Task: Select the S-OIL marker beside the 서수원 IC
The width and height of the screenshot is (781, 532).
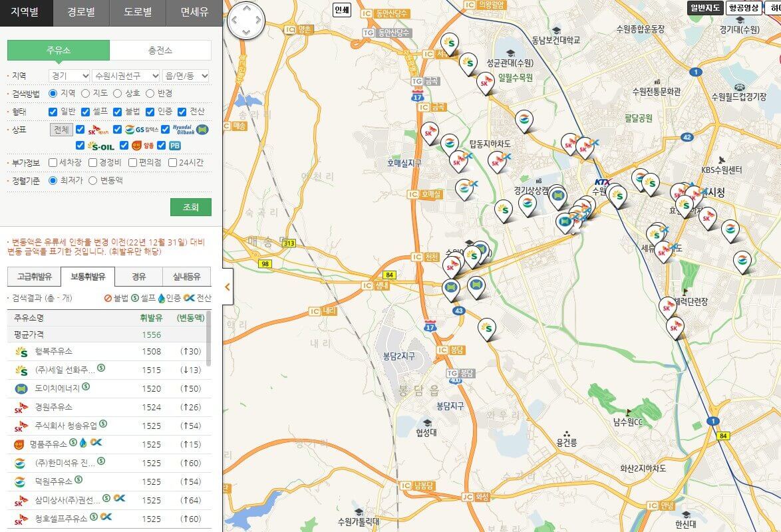Action: (450, 44)
